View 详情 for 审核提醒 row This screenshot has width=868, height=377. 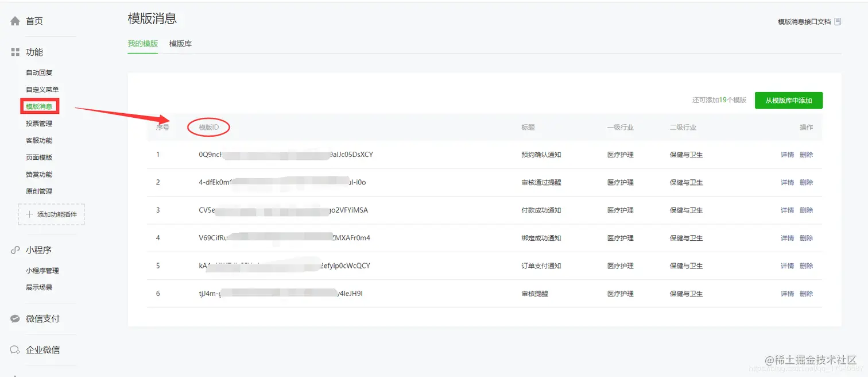click(787, 294)
